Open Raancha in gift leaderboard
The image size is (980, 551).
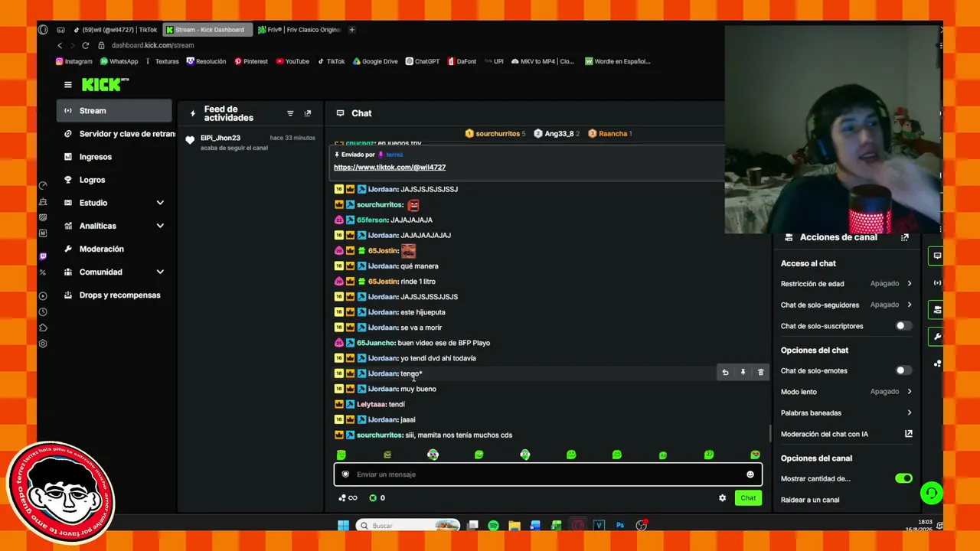[612, 133]
